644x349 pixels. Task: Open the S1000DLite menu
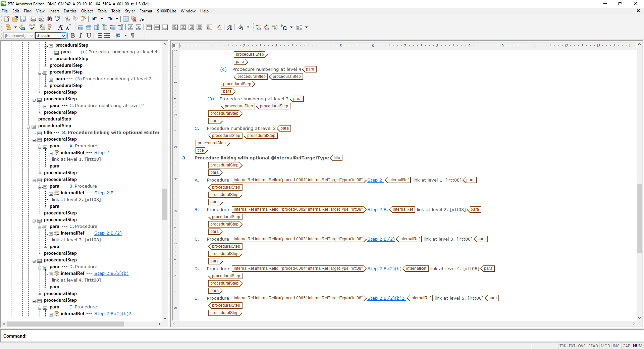click(166, 11)
